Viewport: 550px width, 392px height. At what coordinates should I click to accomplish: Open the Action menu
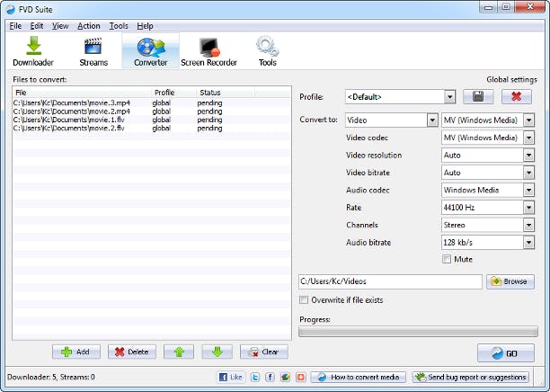[x=89, y=26]
